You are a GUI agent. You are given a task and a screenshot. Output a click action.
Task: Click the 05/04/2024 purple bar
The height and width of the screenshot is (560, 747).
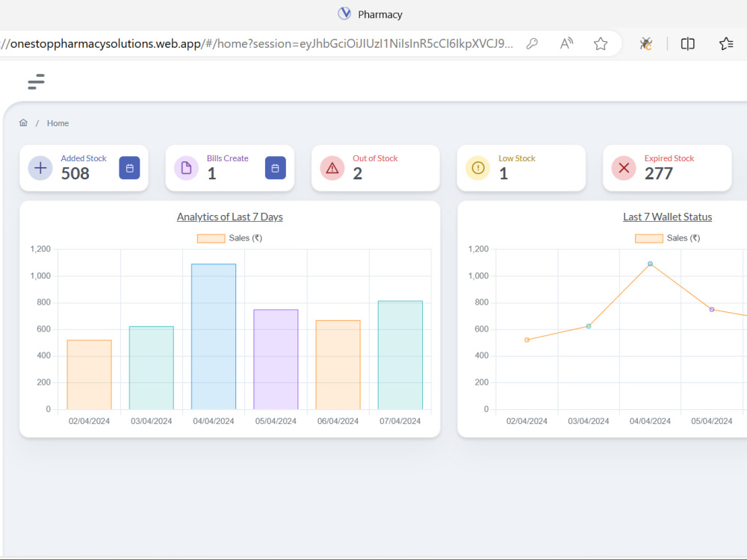276,360
